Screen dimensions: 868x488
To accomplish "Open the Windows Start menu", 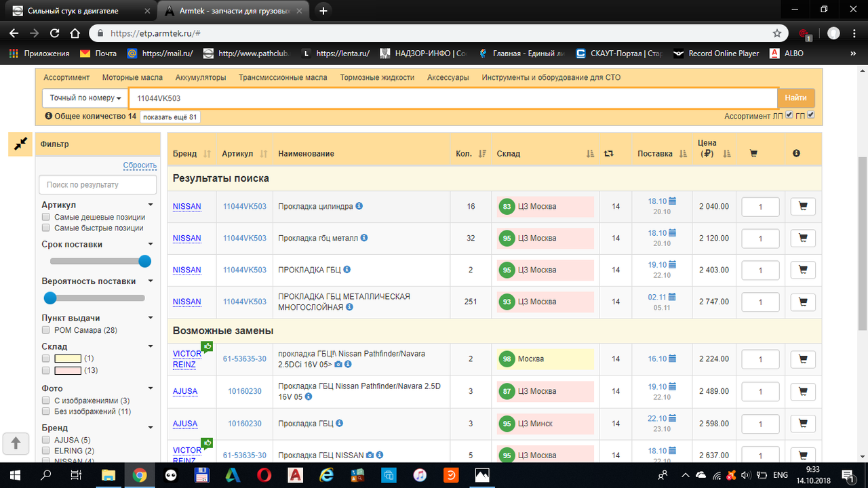I will point(15,474).
